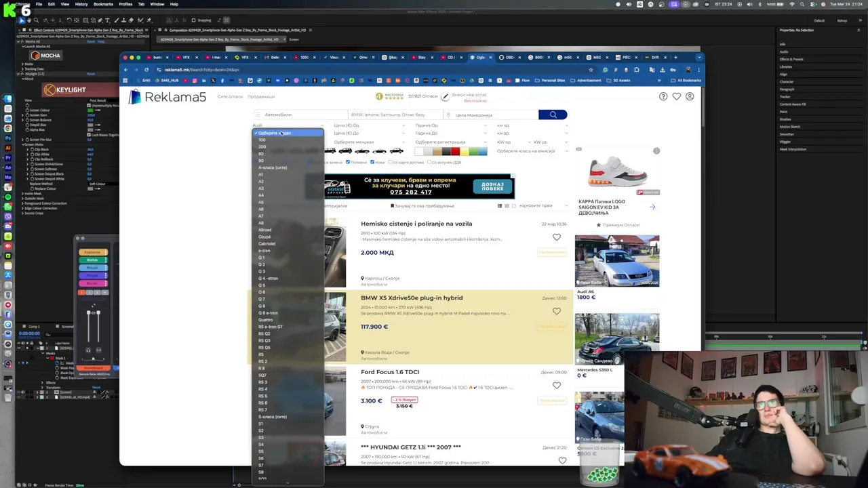
Task: Toggle Unpremultiply Result checkbox in Keylight
Action: click(x=88, y=106)
